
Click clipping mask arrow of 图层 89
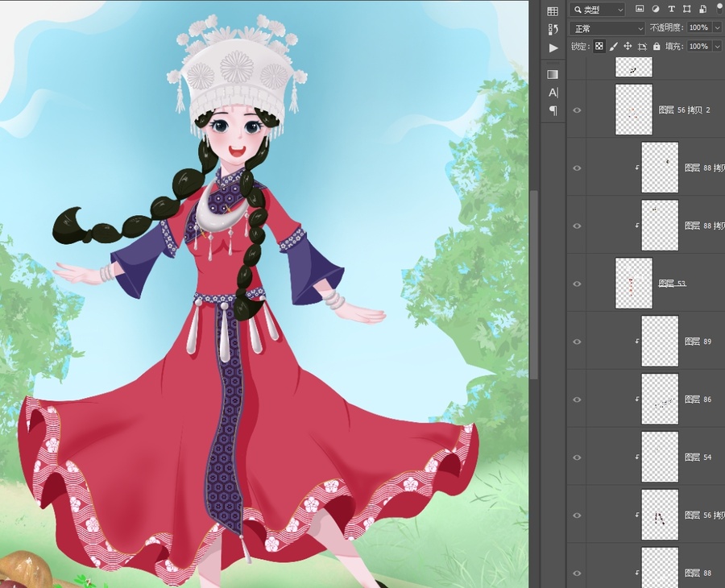636,342
